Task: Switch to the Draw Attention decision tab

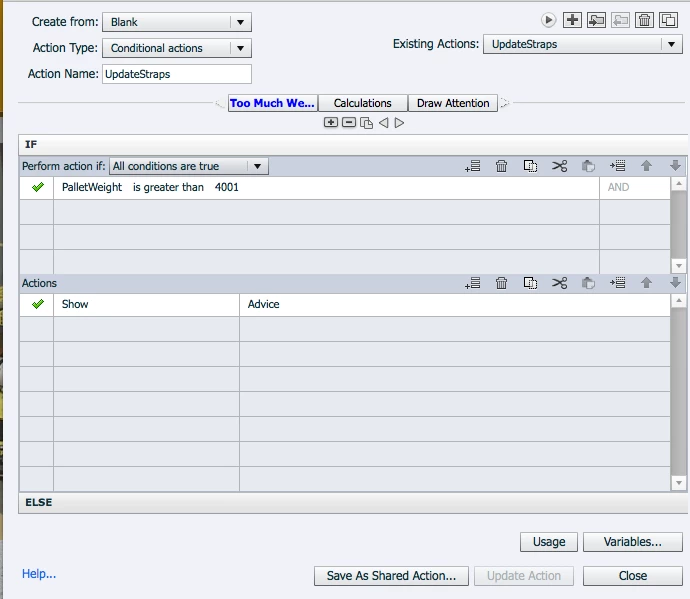Action: [x=453, y=103]
